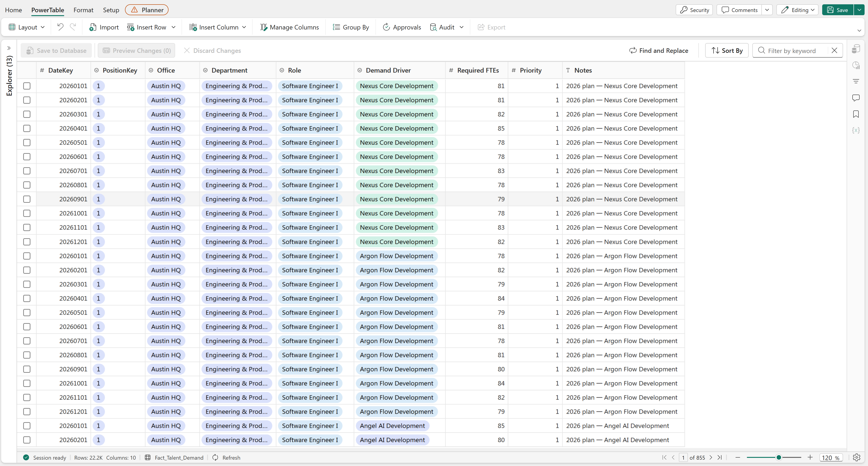Check the 20260101 Argon Flow Development row
The image size is (868, 466).
click(27, 256)
